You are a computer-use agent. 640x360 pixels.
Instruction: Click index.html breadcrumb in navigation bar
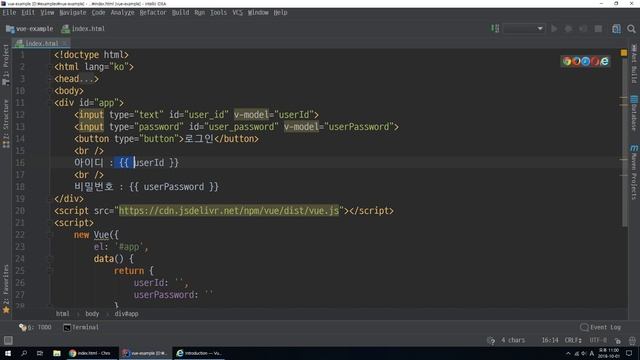pyautogui.click(x=82, y=29)
